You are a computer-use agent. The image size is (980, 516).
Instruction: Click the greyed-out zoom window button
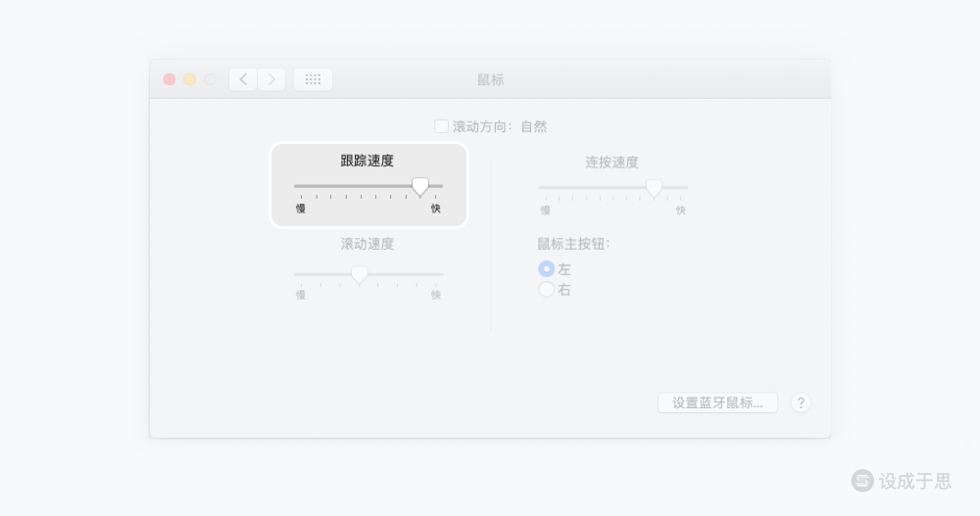[x=211, y=79]
